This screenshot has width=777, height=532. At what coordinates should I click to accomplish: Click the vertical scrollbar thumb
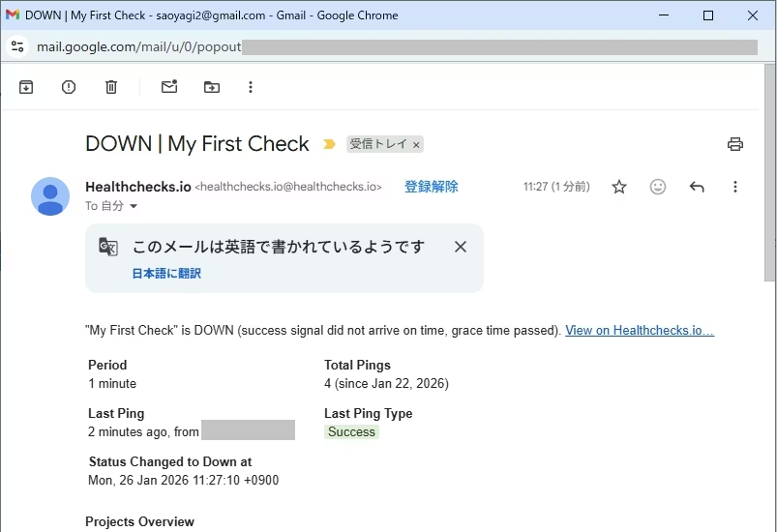tap(769, 173)
